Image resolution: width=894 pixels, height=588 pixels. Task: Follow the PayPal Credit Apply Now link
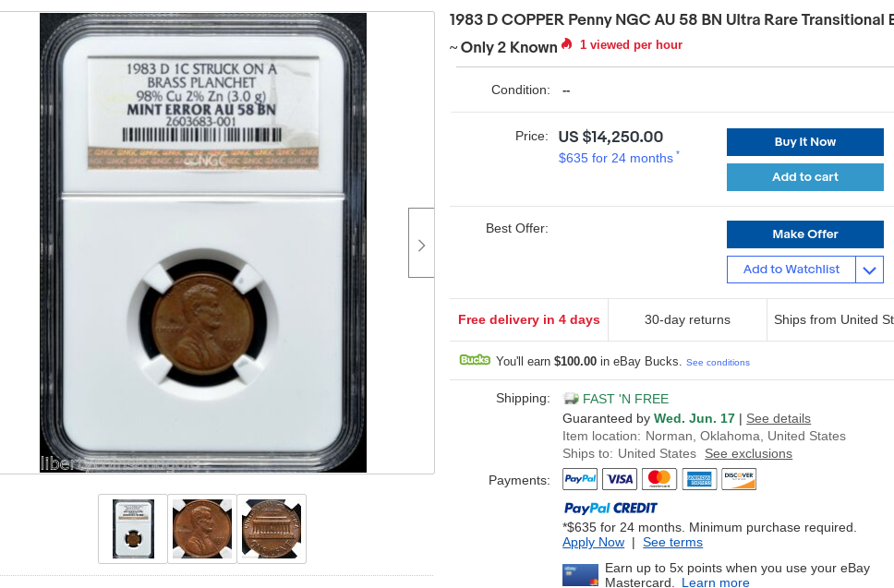click(593, 543)
